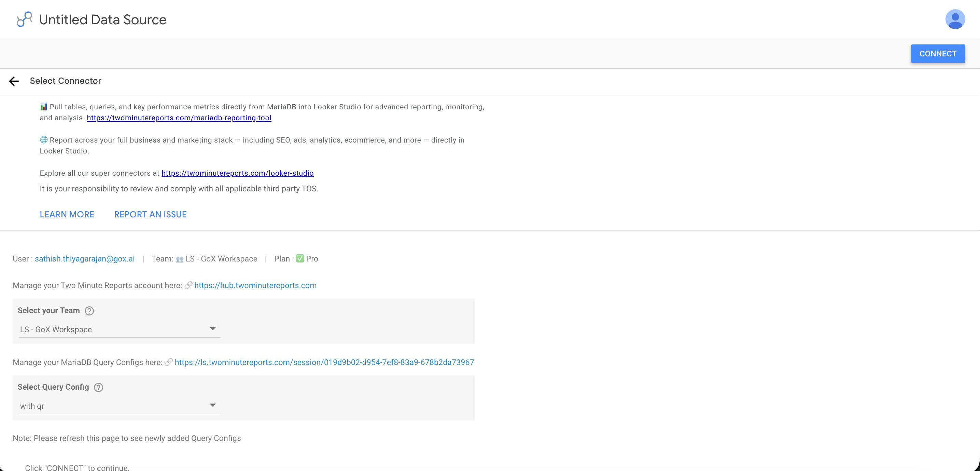Image resolution: width=980 pixels, height=471 pixels.
Task: Click REPORT AN ISSUE
Action: point(150,214)
